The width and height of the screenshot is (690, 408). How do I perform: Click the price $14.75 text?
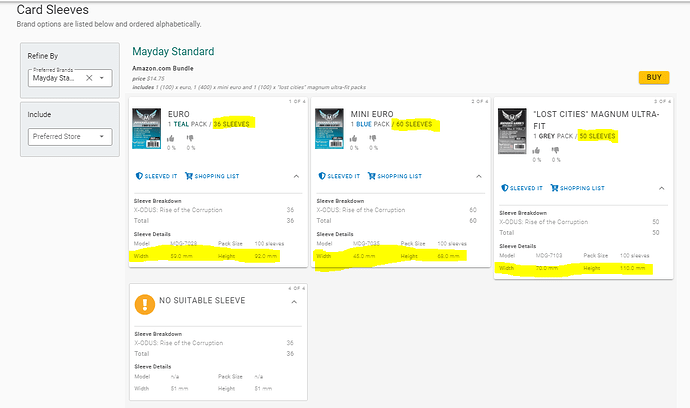tap(148, 78)
